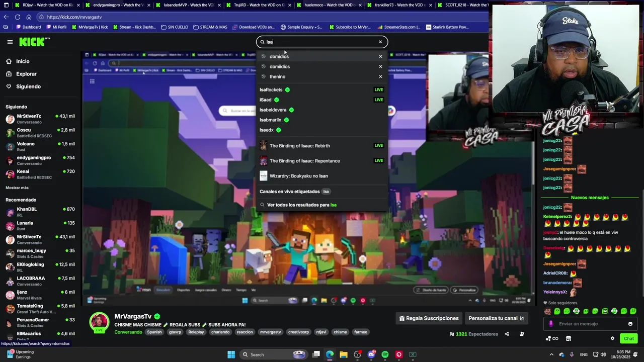Open Coscu channel in sidebar
This screenshot has width=644, height=362.
click(x=40, y=133)
